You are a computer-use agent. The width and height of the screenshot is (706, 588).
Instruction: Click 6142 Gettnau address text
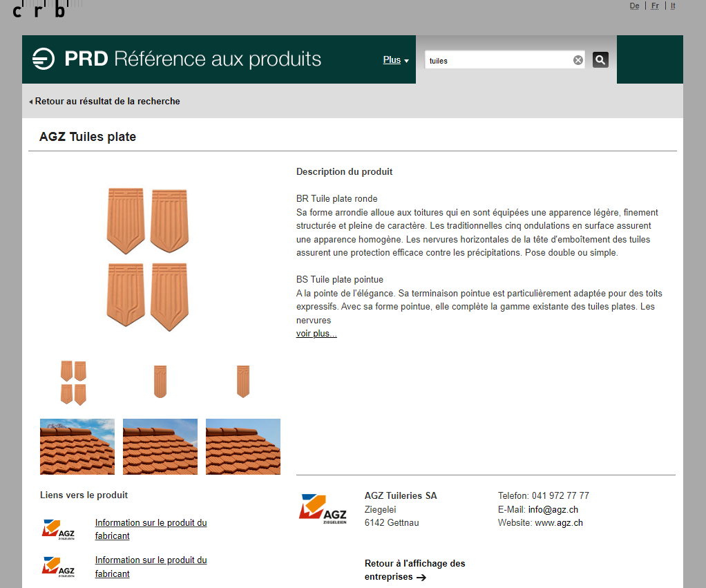[392, 523]
